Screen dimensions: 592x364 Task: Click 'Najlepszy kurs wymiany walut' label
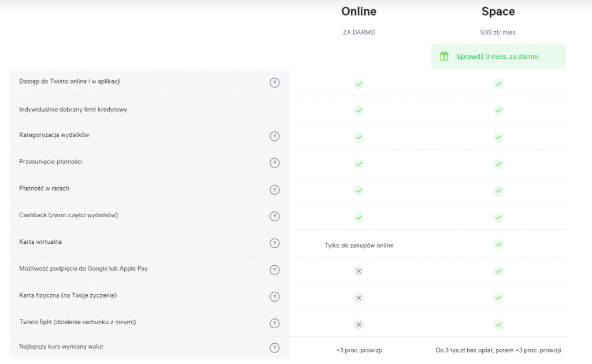(x=61, y=347)
